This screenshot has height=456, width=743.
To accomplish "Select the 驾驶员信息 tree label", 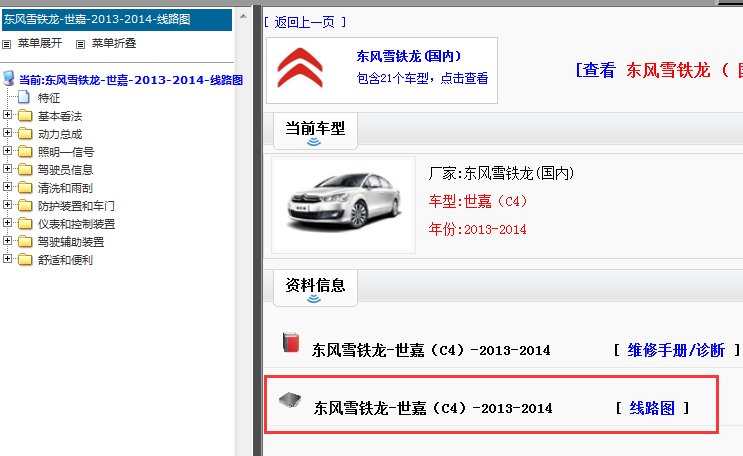I will point(65,170).
